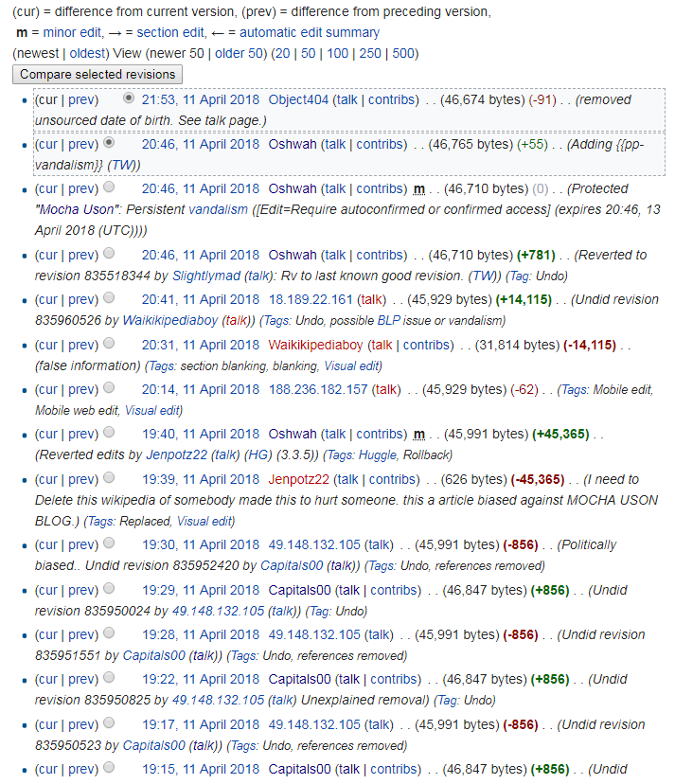Open Waikikipediaboy user link on 20:31 row
Viewport: 675px width, 784px height.
(x=315, y=345)
